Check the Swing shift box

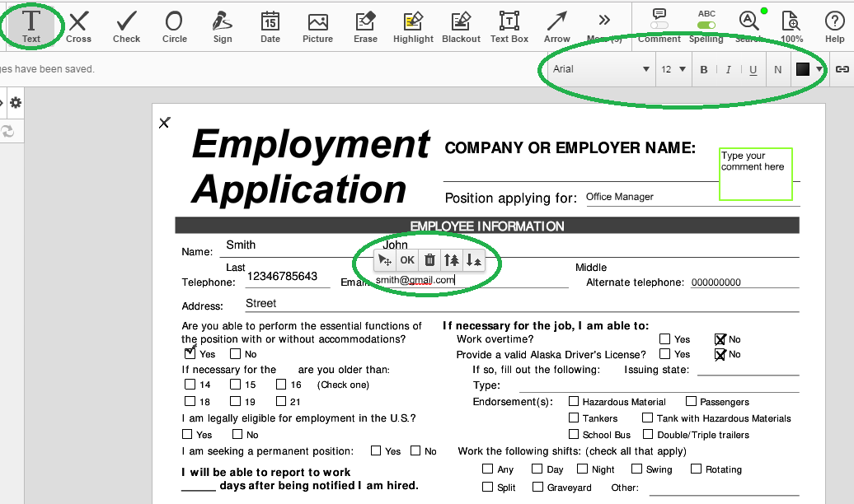[x=636, y=469]
